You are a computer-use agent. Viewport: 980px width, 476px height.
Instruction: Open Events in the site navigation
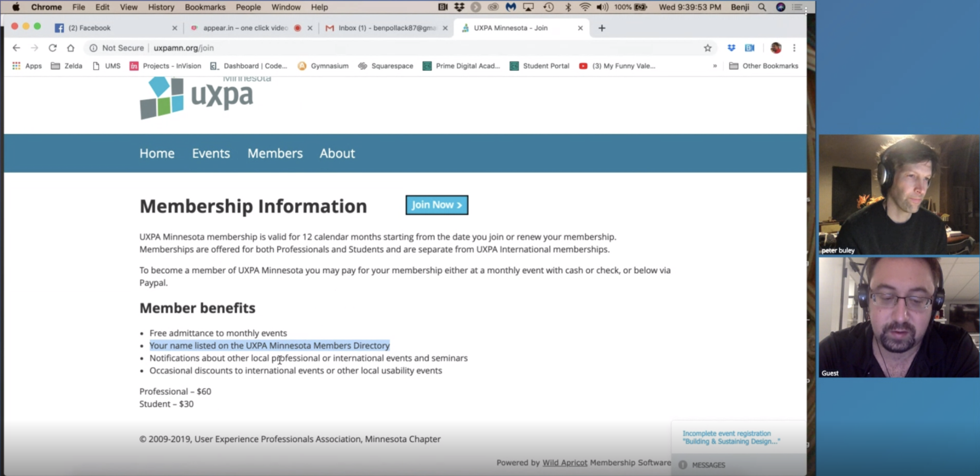click(211, 153)
